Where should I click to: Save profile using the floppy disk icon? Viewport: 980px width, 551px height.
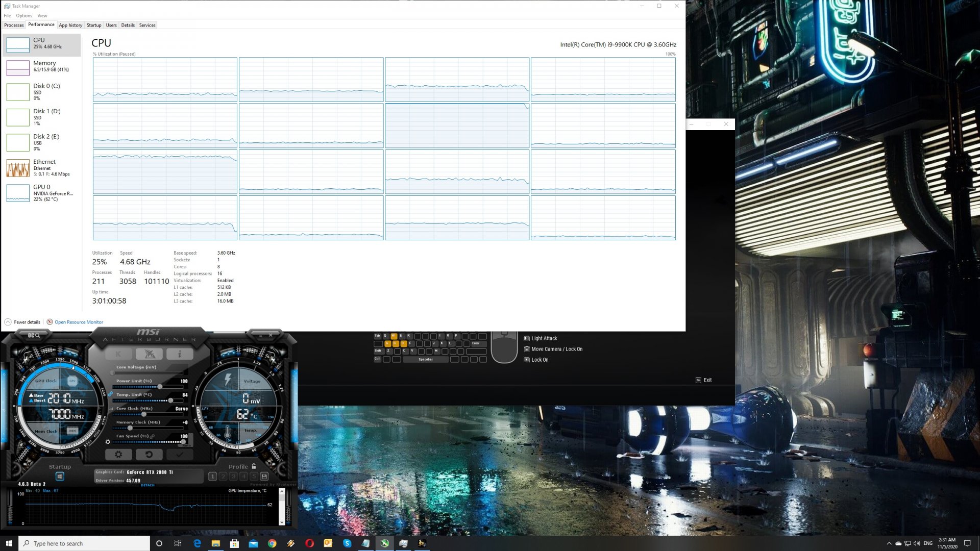[x=264, y=477]
